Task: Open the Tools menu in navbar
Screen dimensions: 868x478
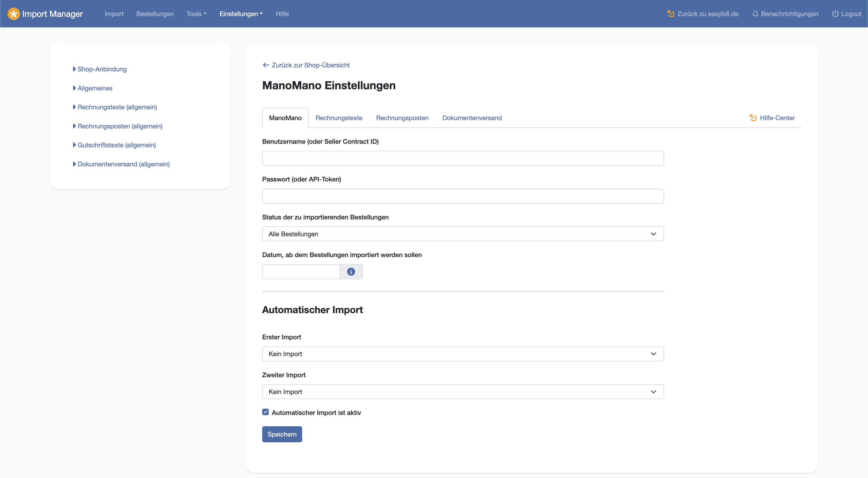Action: coord(196,14)
